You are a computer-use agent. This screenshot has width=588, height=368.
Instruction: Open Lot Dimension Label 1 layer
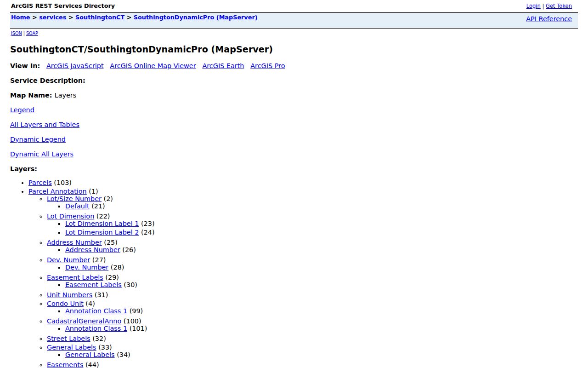(102, 224)
